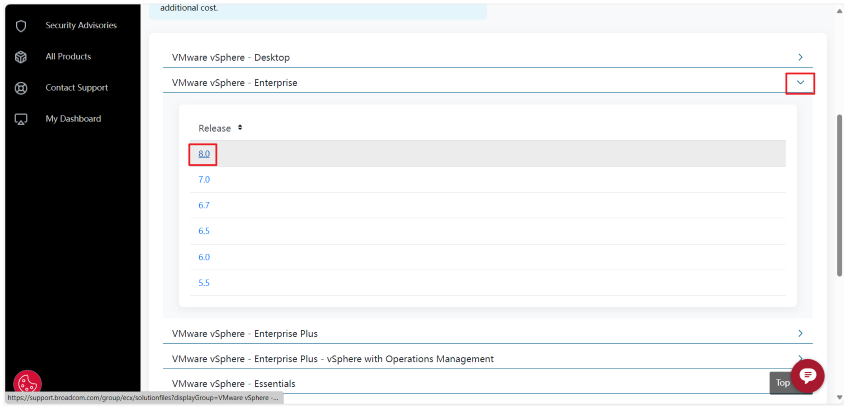Expand the VMware vSphere - Desktop row

[x=800, y=57]
